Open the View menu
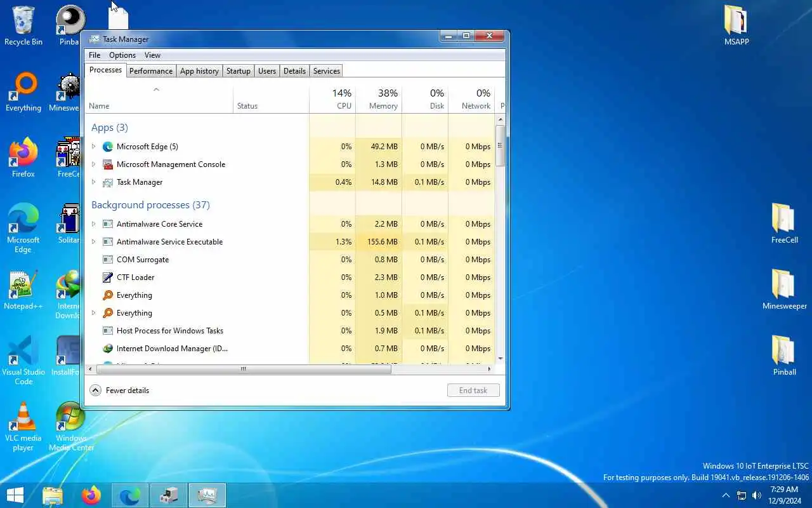This screenshot has height=508, width=812. point(152,55)
